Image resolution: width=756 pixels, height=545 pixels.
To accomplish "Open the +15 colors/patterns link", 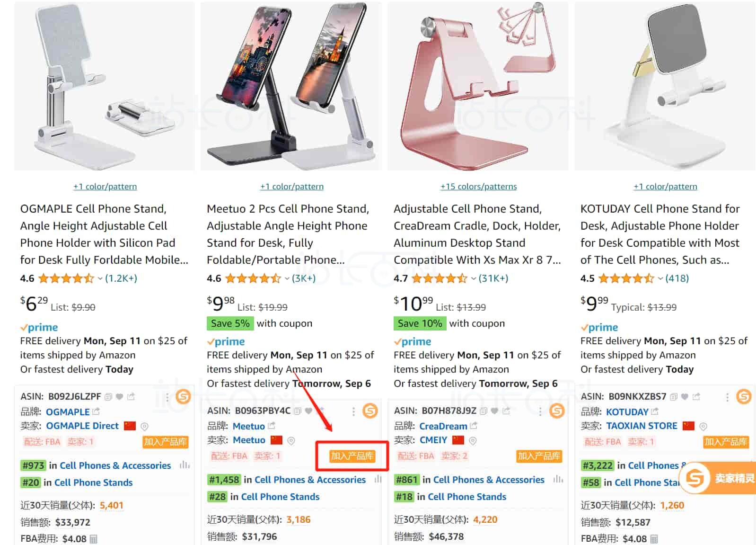I will [478, 187].
